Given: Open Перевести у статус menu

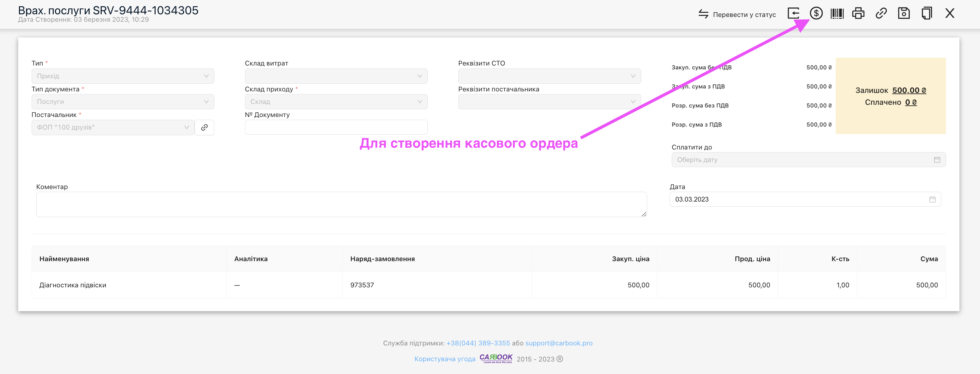Looking at the screenshot, I should pos(737,15).
